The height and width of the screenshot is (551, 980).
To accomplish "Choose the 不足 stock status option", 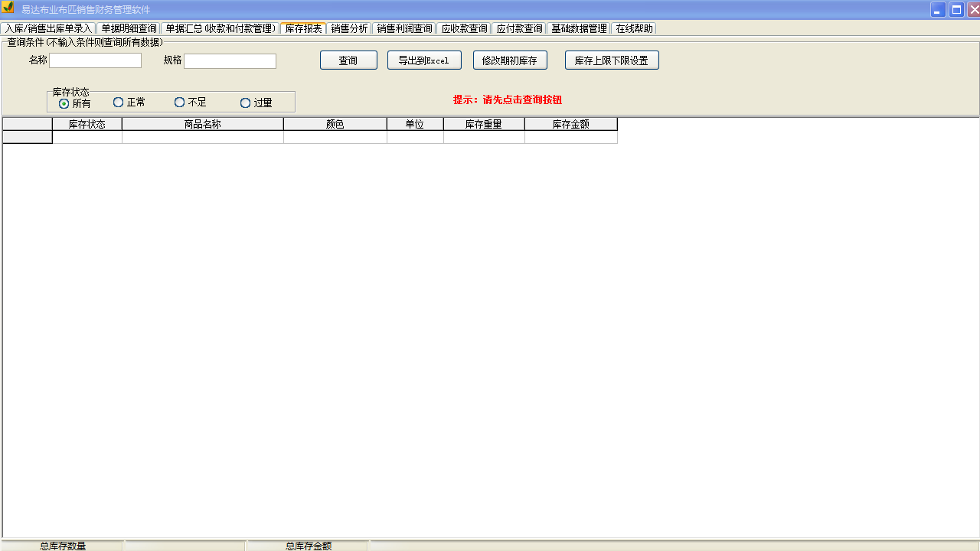I will 179,102.
